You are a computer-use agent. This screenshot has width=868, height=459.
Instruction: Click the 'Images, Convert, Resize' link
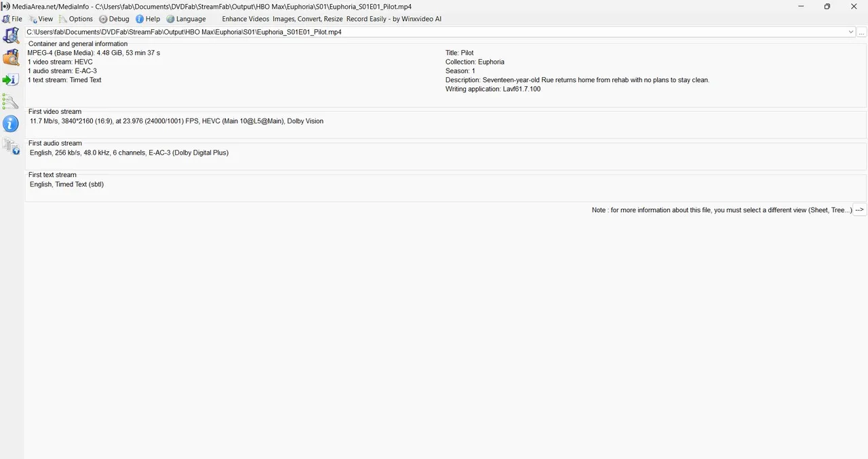click(x=307, y=19)
